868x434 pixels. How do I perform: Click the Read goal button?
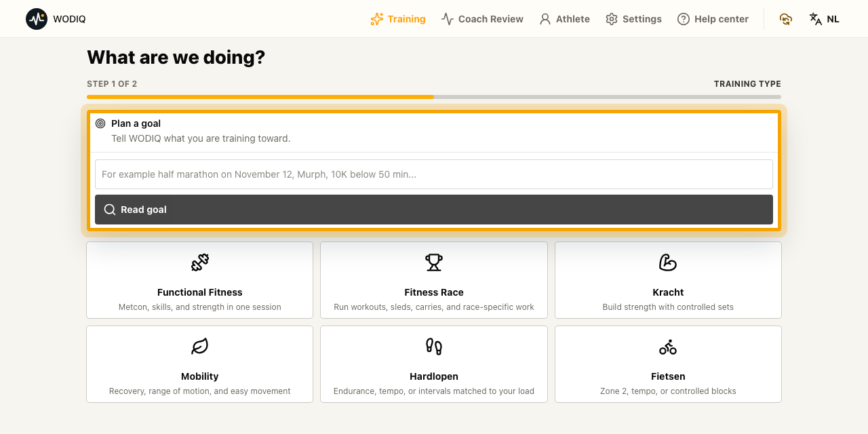coord(434,210)
